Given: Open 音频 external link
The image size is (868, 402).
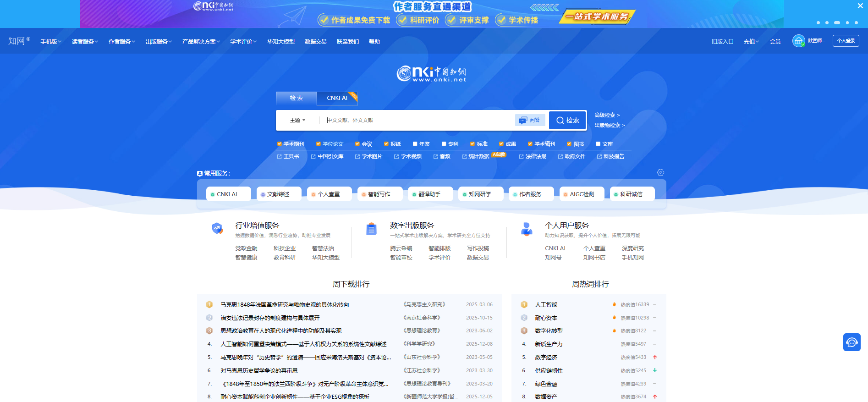Looking at the screenshot, I should click(442, 156).
